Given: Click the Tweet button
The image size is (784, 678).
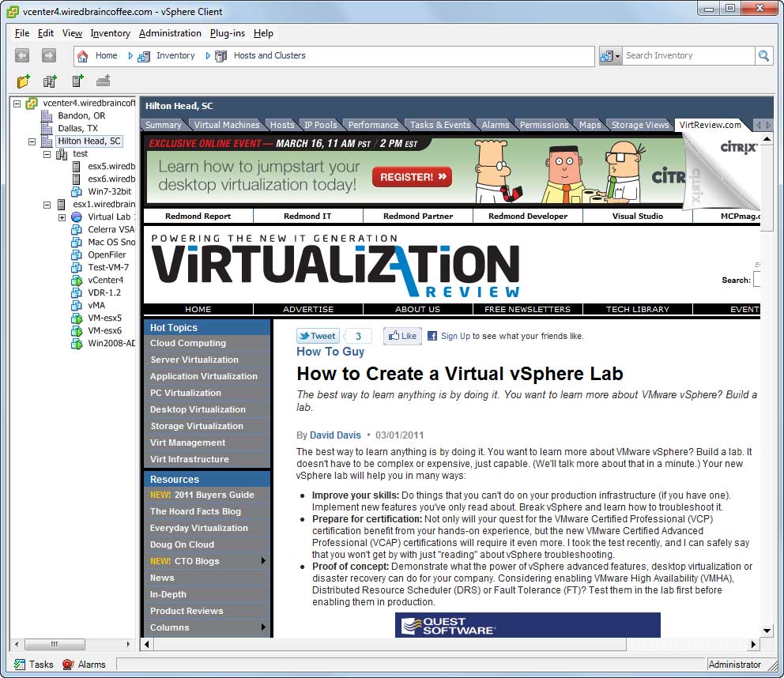Looking at the screenshot, I should [x=318, y=336].
